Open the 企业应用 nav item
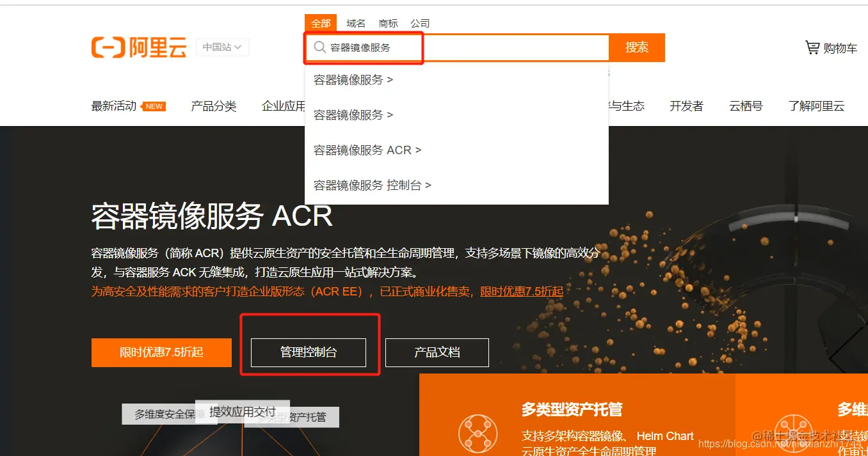 click(284, 106)
